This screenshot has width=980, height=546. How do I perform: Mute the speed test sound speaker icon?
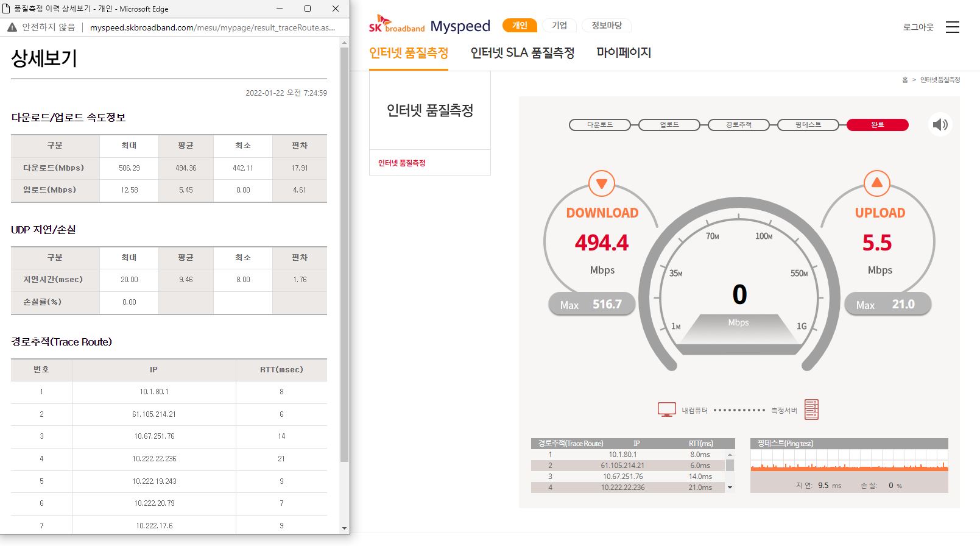[940, 124]
